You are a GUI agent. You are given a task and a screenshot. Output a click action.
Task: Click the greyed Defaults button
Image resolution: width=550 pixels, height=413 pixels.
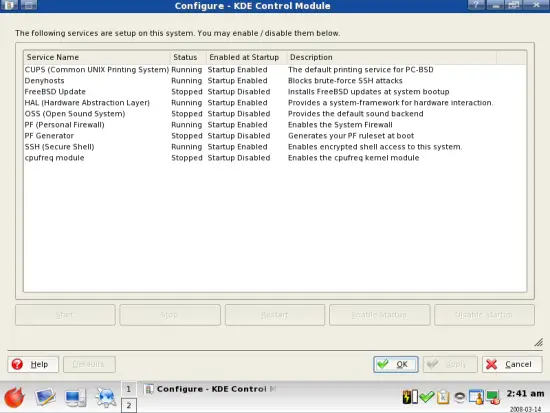click(89, 364)
